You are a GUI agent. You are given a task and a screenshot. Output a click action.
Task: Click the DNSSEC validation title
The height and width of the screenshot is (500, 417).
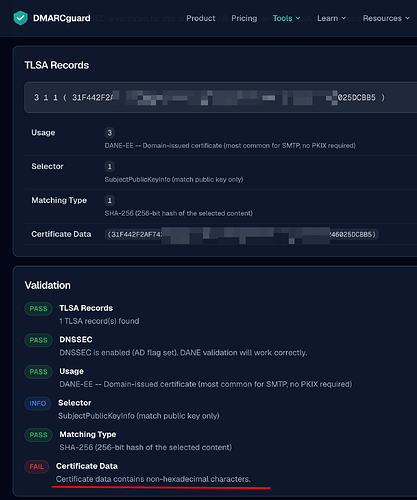(76, 340)
